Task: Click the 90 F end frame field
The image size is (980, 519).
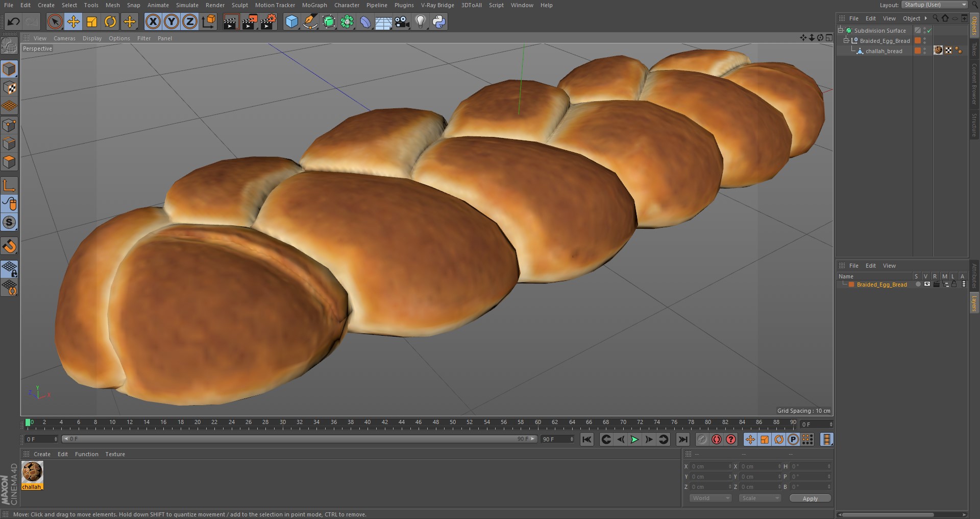Action: point(558,439)
